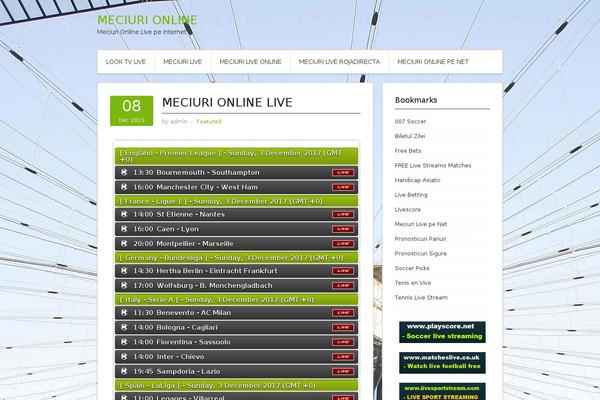The width and height of the screenshot is (600, 400).
Task: Click the 16:00 Manchester City - West Ham text
Action: click(x=196, y=187)
